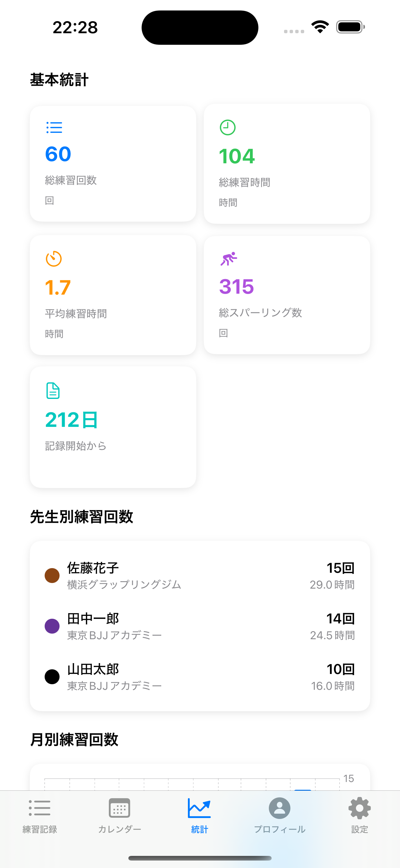This screenshot has height=868, width=400.
Task: Open the 設定 gear tab
Action: (359, 815)
